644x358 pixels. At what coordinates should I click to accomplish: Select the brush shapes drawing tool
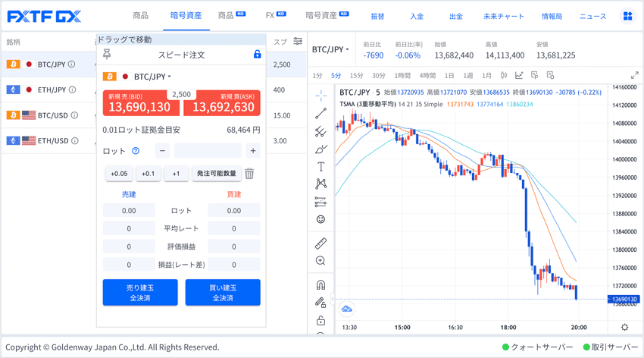320,149
